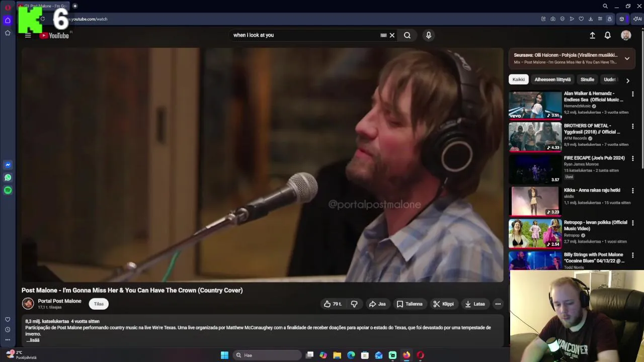The image size is (644, 362).
Task: Open YouTube upload/create icon
Action: tap(592, 35)
